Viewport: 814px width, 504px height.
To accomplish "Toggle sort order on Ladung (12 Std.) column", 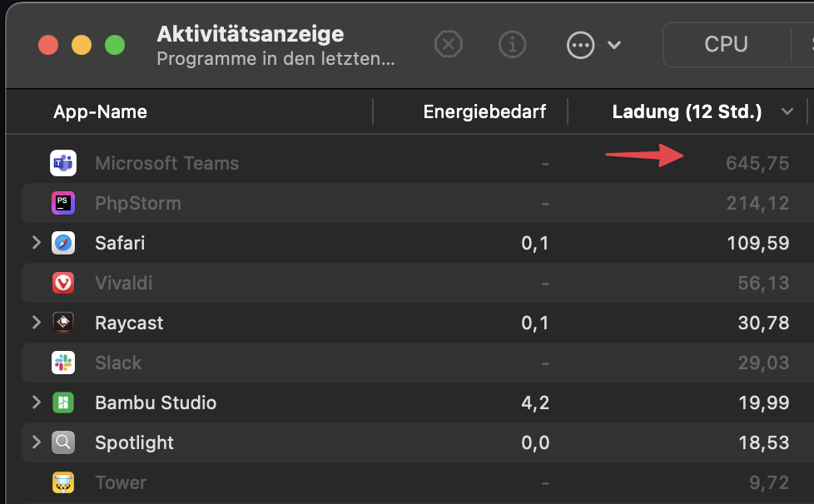I will coord(687,112).
